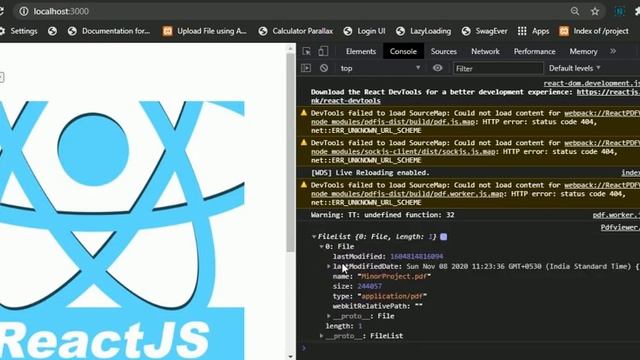Open the Login UI bookmark
640x360 pixels.
[364, 31]
